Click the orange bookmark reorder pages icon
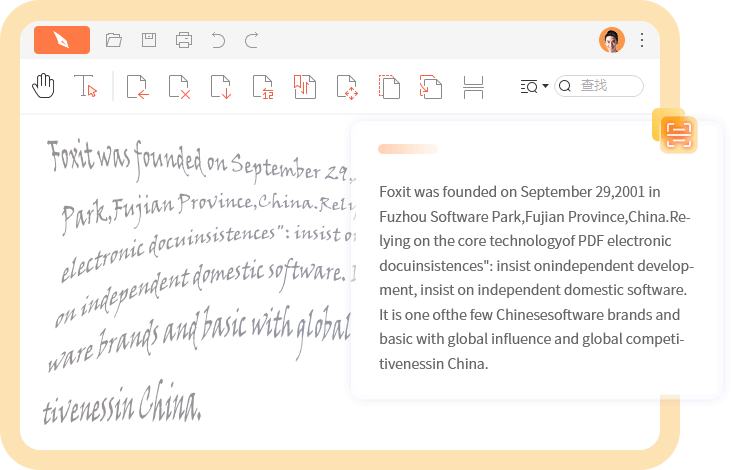 click(305, 87)
